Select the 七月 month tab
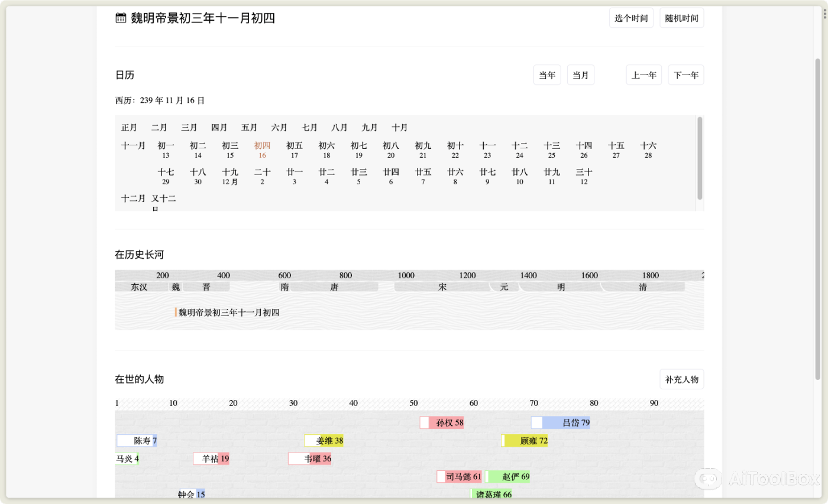 click(x=309, y=127)
